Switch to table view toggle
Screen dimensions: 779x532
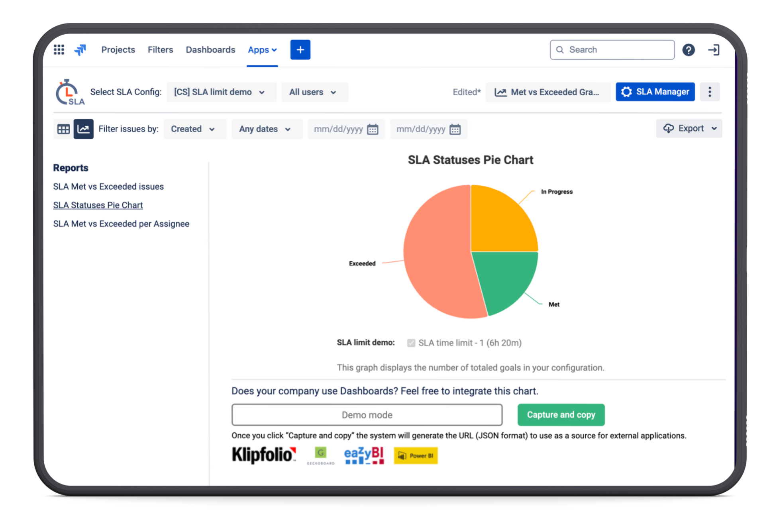tap(64, 129)
